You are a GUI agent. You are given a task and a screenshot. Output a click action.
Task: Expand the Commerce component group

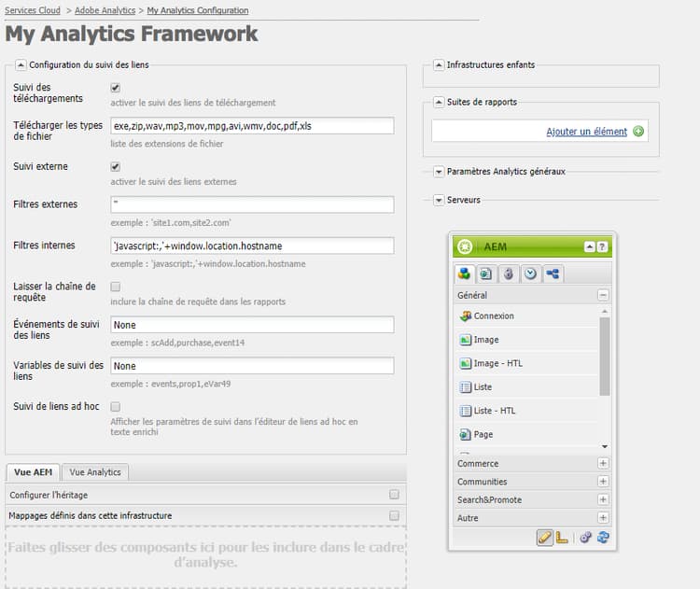click(603, 464)
